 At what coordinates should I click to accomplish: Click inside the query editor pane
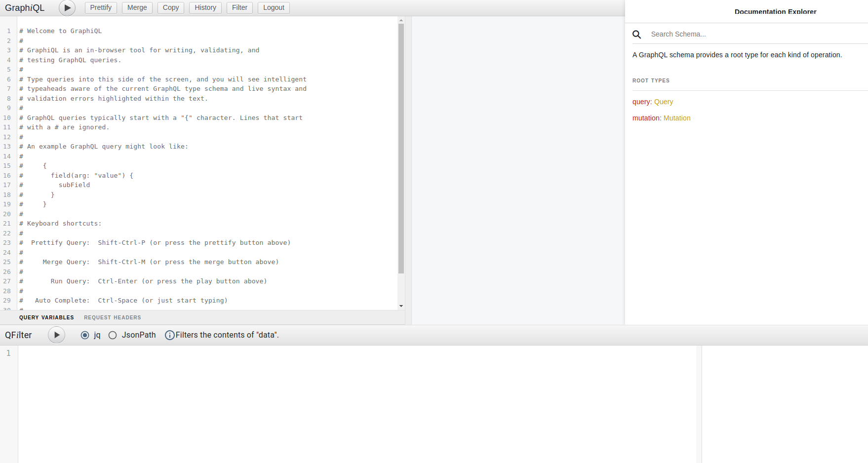(197, 163)
